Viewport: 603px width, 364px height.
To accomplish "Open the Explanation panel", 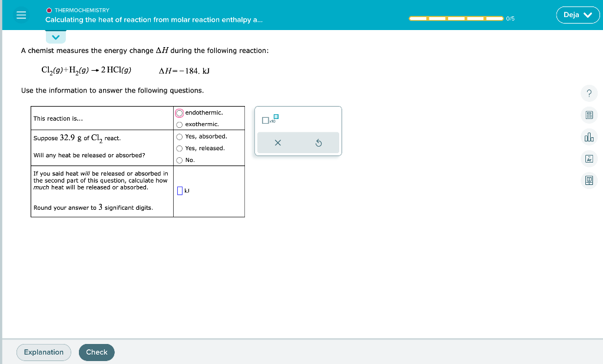I will 43,352.
